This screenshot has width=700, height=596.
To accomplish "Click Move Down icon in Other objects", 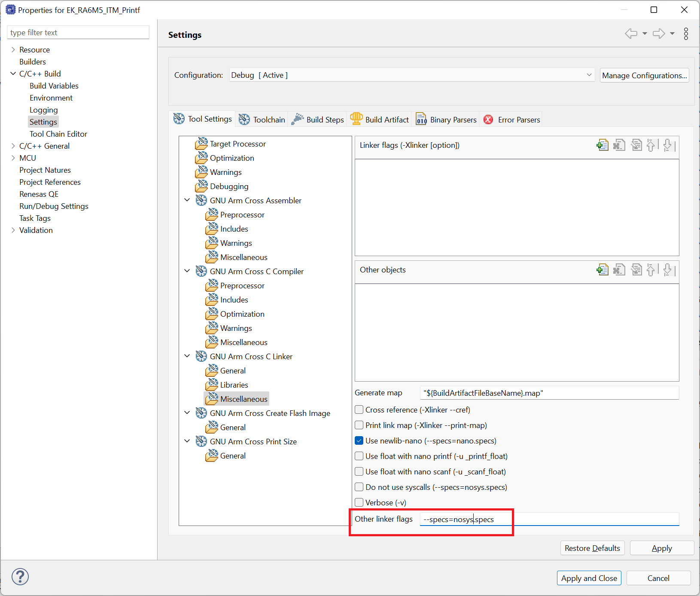I will 668,270.
